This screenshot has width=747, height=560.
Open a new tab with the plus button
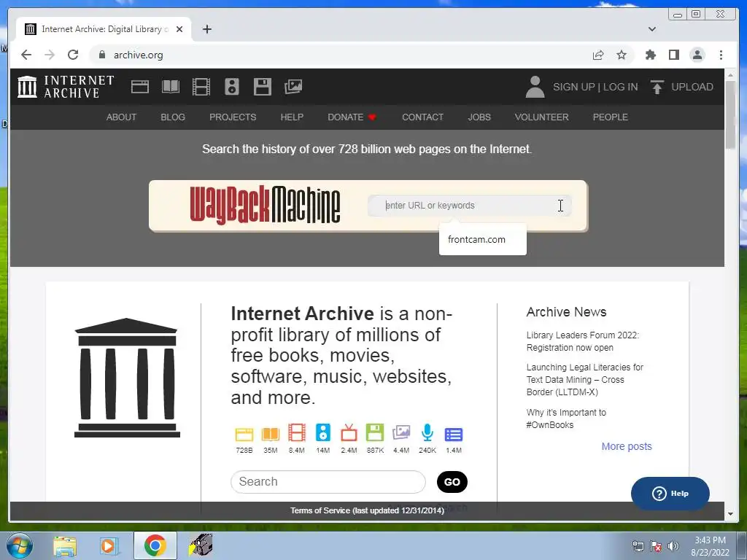[x=206, y=29]
